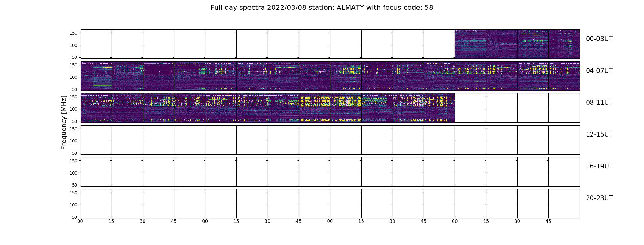Image resolution: width=644 pixels, height=245 pixels.
Task: Click the '150' tick of the 12-15UT row
Action: [x=73, y=129]
